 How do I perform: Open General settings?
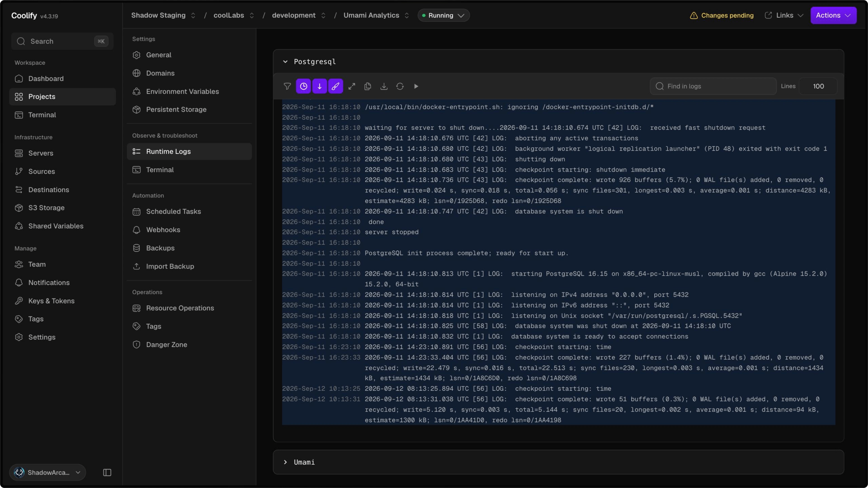coord(189,55)
